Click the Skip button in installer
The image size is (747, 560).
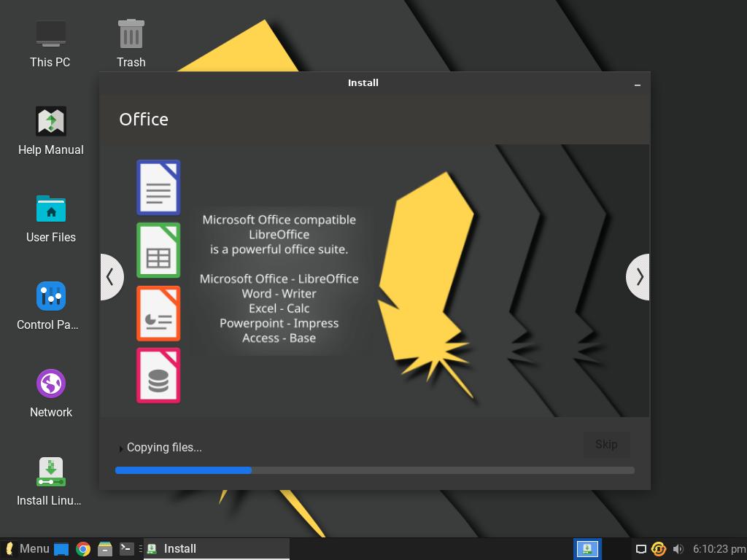606,444
